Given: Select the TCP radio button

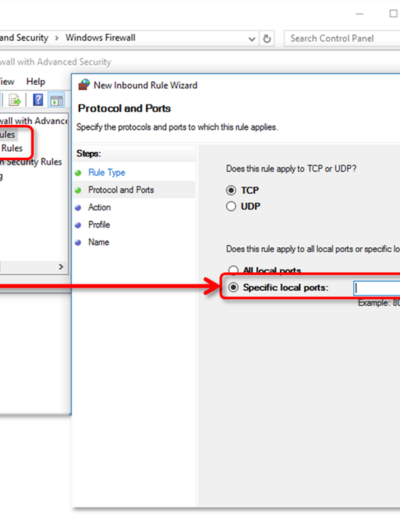Looking at the screenshot, I should (x=231, y=190).
